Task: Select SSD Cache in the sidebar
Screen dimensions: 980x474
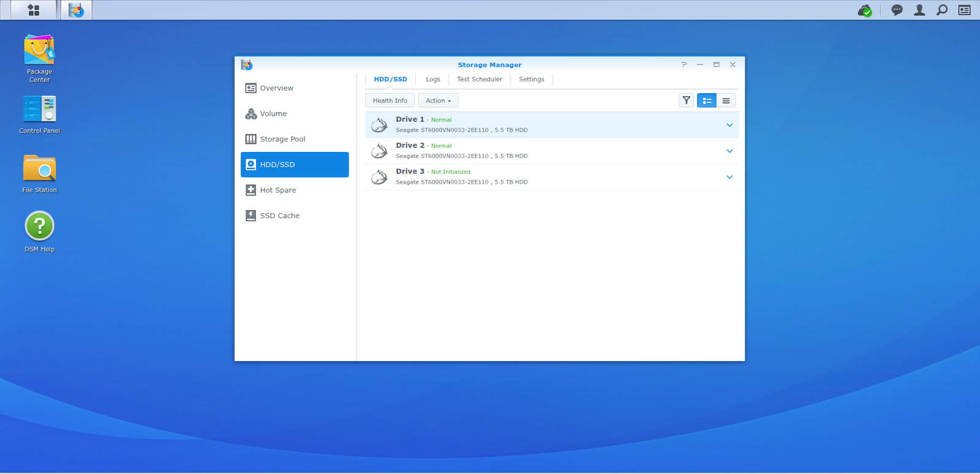Action: [295, 216]
